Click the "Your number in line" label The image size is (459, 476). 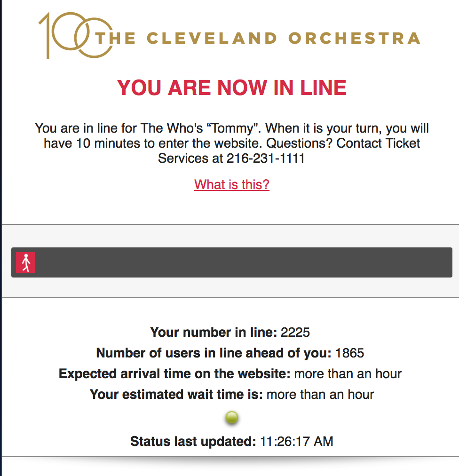tap(214, 333)
